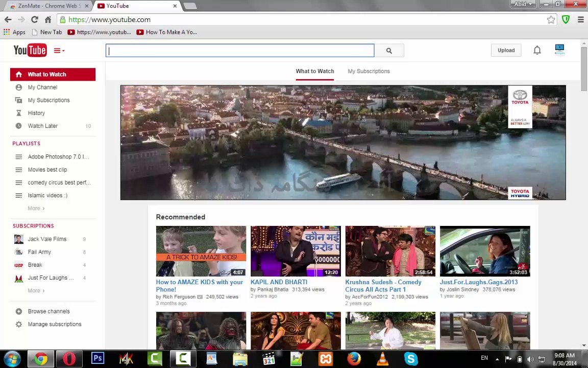Click the PLAYLISTS section heading
This screenshot has width=588, height=368.
[x=26, y=144]
